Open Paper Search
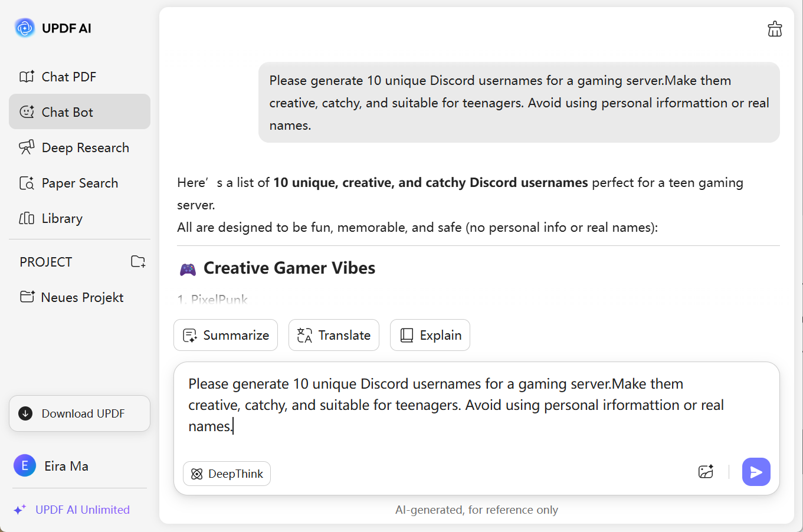Image resolution: width=803 pixels, height=532 pixels. coord(80,183)
